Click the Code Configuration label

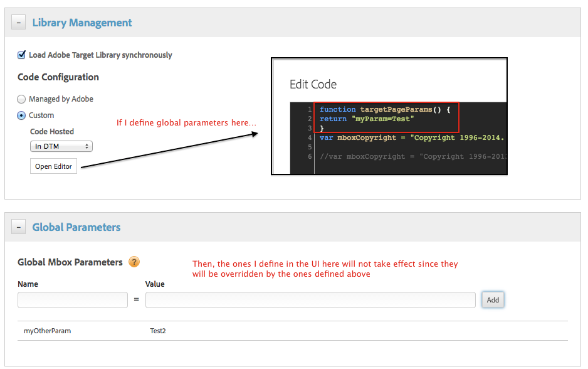57,77
